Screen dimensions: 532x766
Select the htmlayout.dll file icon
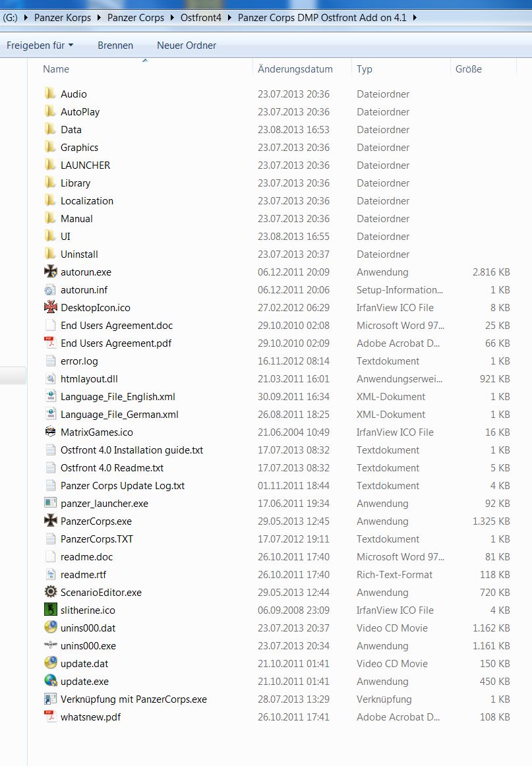50,378
